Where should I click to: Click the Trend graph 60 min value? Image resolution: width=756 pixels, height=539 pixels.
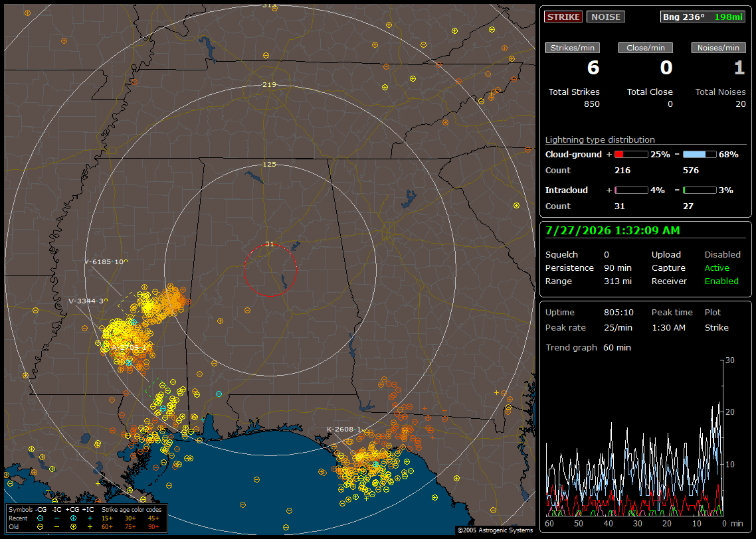(616, 348)
